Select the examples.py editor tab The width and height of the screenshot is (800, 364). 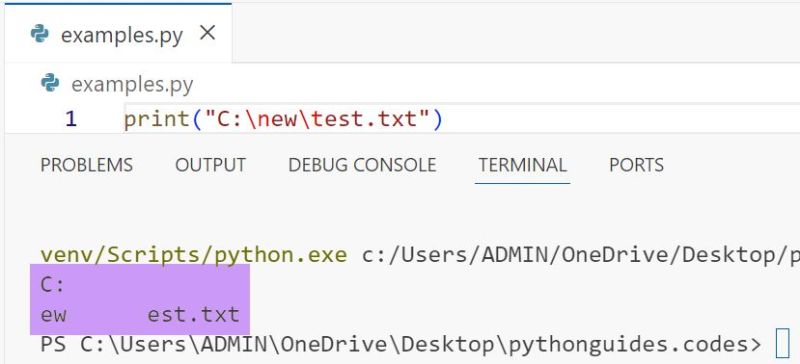click(118, 34)
